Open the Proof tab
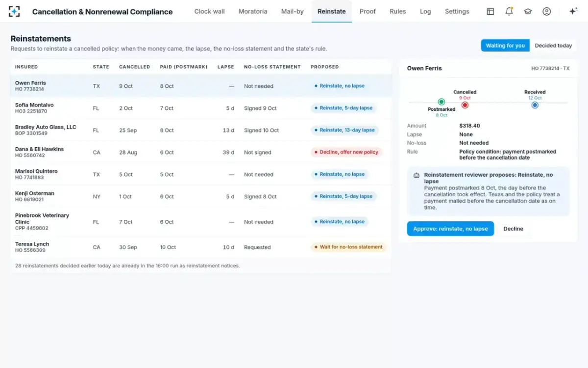Screen dimensions: 588x368 (x=367, y=11)
